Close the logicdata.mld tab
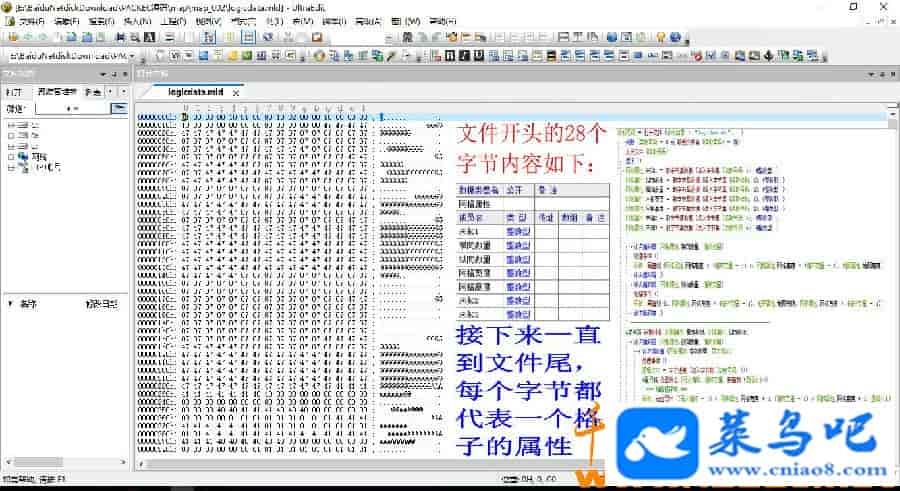900x491 pixels. pyautogui.click(x=236, y=92)
